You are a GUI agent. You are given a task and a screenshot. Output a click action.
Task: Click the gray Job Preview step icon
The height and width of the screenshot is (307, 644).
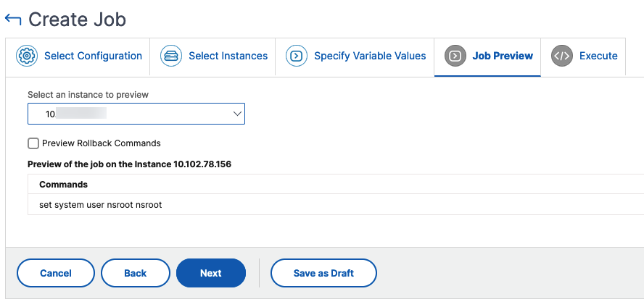coord(455,56)
